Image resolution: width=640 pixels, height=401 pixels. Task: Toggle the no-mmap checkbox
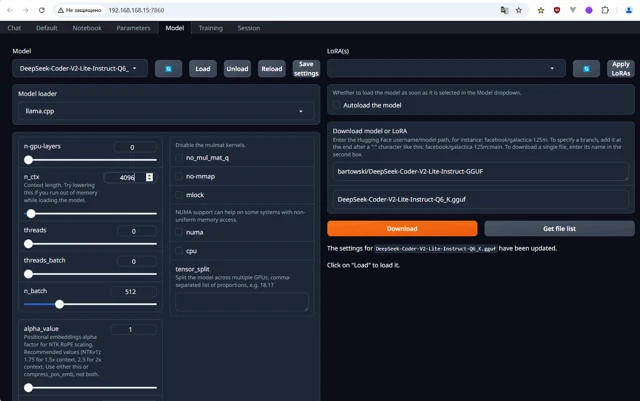[x=179, y=176]
